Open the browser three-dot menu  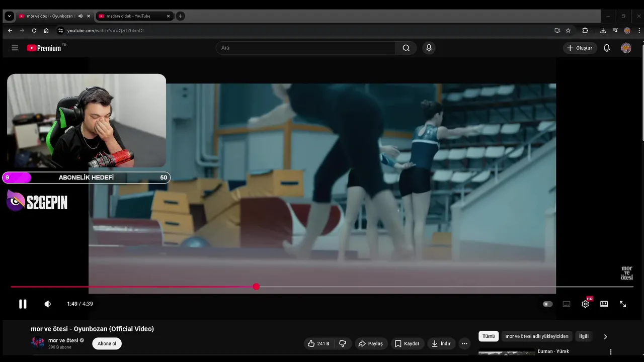tap(639, 31)
